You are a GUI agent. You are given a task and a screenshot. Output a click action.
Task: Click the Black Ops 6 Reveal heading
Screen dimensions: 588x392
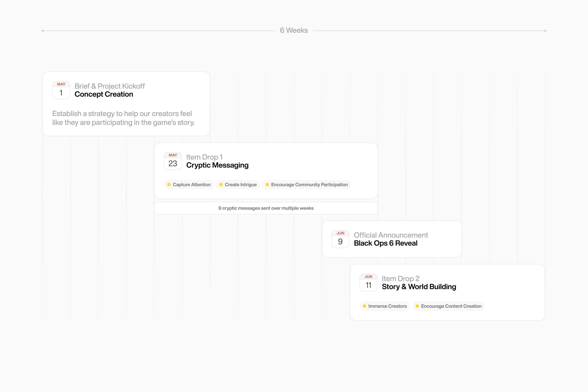coord(386,243)
